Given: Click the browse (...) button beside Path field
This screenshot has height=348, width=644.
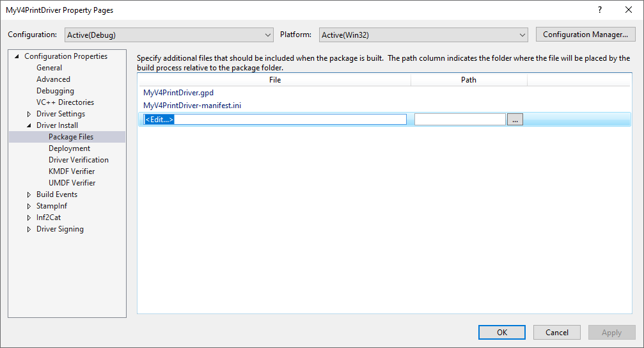Looking at the screenshot, I should point(515,120).
